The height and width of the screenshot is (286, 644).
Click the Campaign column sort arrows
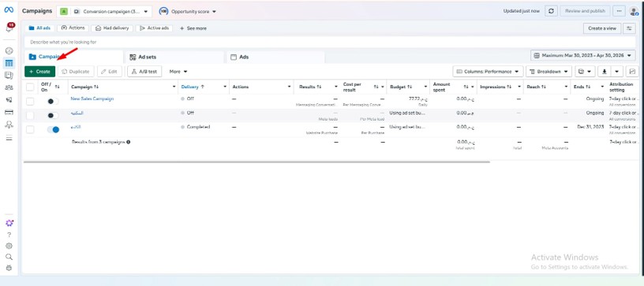[x=96, y=87]
